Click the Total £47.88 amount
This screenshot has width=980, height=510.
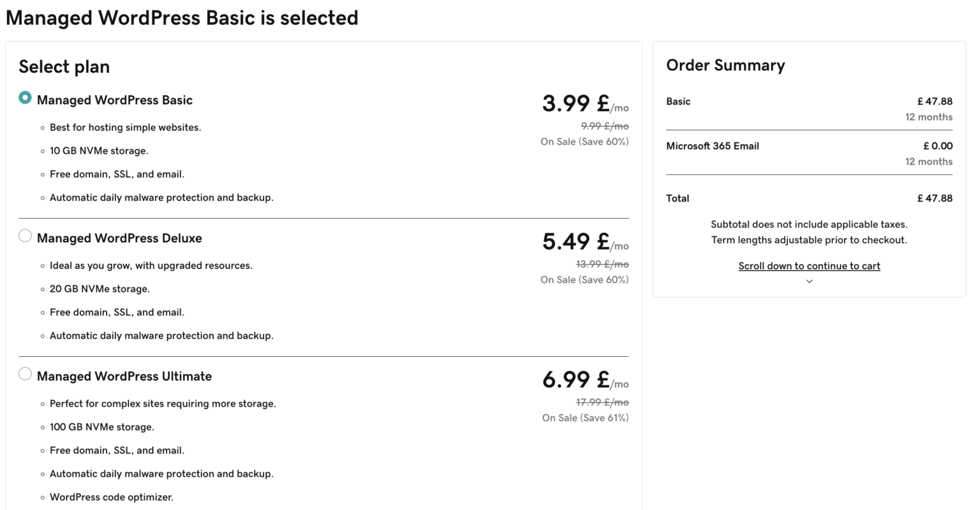click(x=935, y=198)
